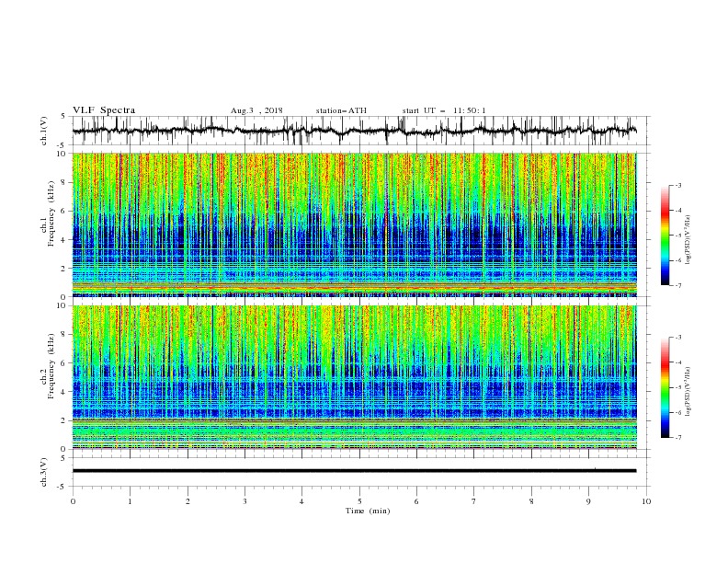Click the "5" tick on ch.1(V) axis
728x563 pixels.
(x=64, y=117)
